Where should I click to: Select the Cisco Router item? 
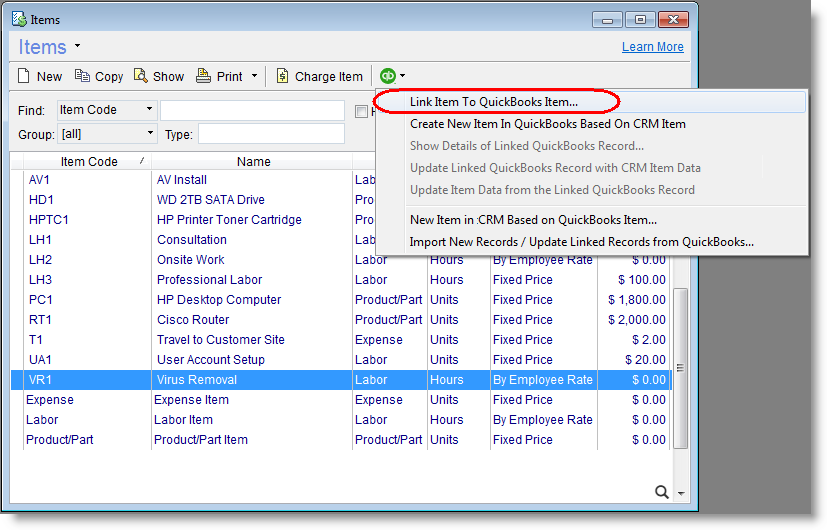coord(193,320)
